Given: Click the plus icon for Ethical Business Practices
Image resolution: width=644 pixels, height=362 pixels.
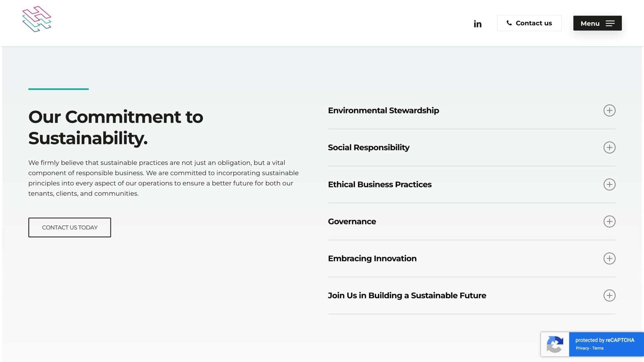Looking at the screenshot, I should click(x=609, y=184).
